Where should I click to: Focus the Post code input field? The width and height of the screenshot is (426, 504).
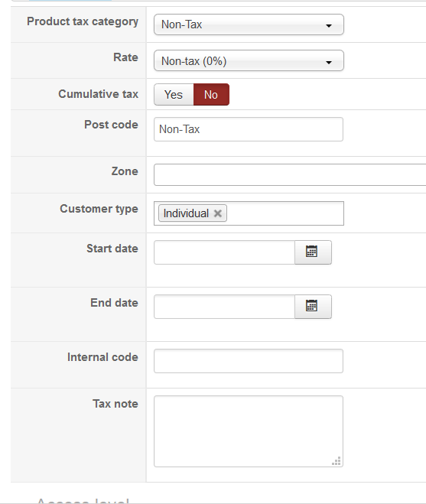249,129
